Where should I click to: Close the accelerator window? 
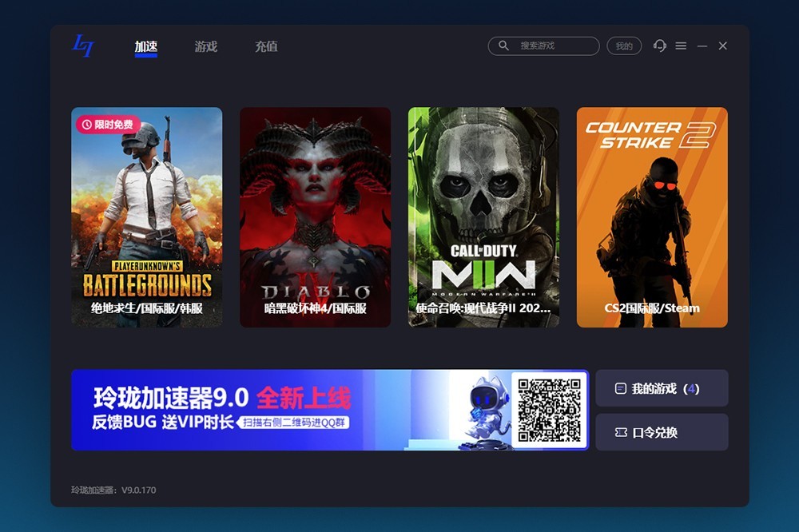tap(722, 46)
